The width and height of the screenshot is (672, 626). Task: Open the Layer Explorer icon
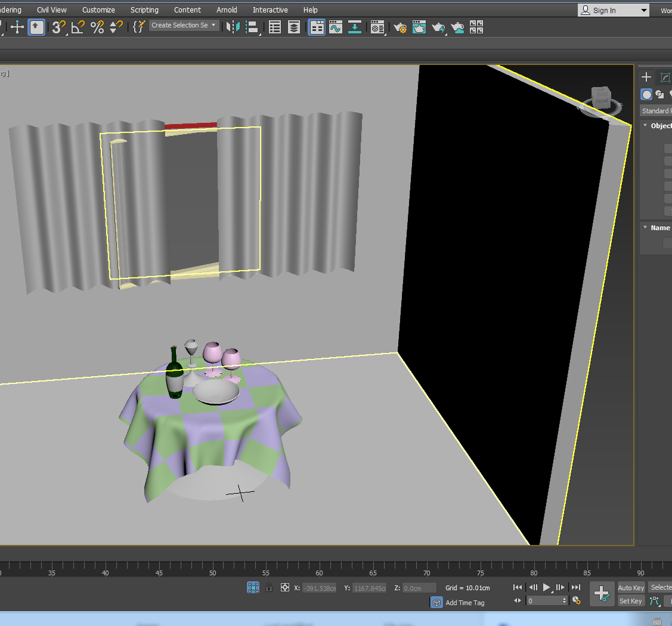[293, 27]
